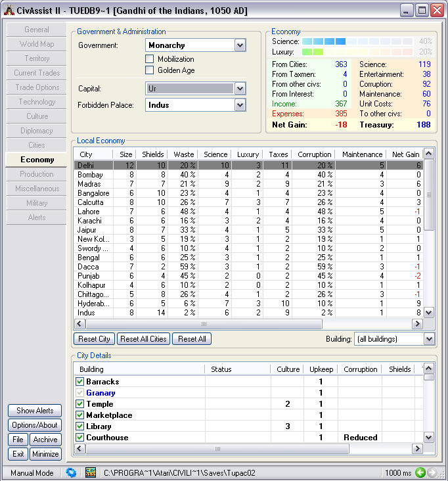Toggle the Golden Age checkbox
This screenshot has width=448, height=481.
pos(149,70)
